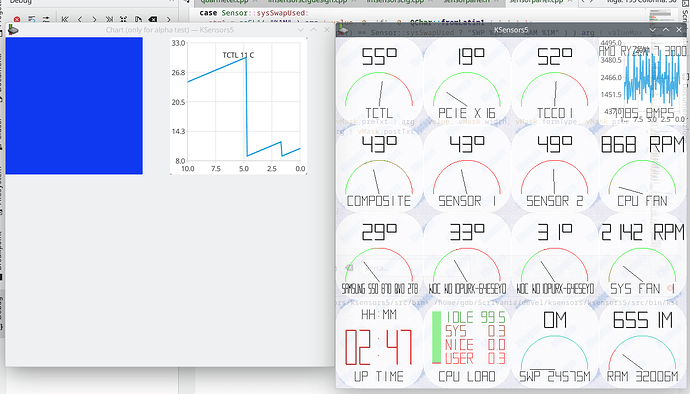
Task: Minimize the KSensors5 window
Action: click(x=653, y=30)
